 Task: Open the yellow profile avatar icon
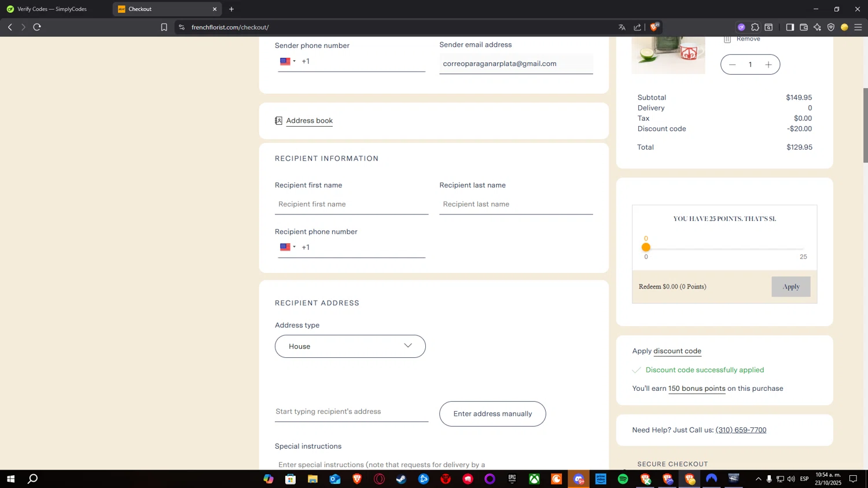[844, 27]
